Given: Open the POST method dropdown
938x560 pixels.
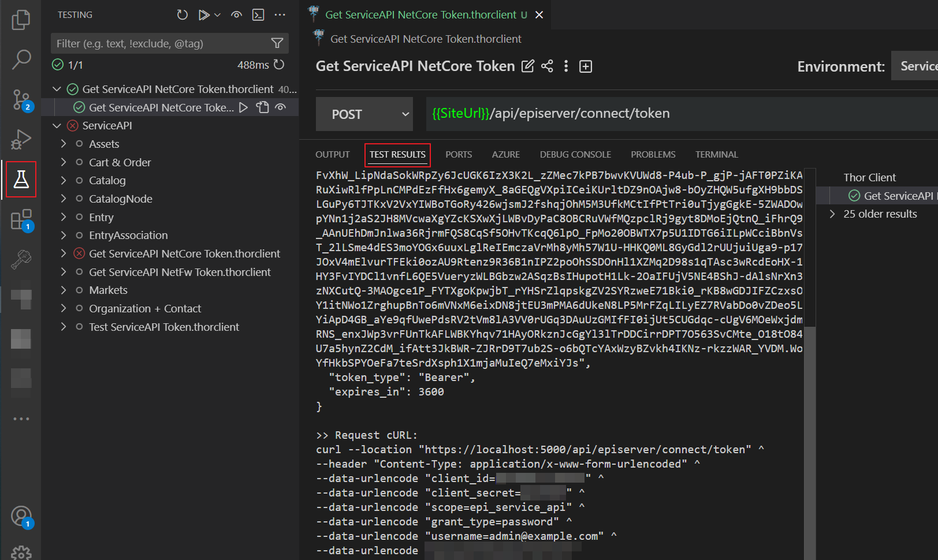Looking at the screenshot, I should coord(364,114).
